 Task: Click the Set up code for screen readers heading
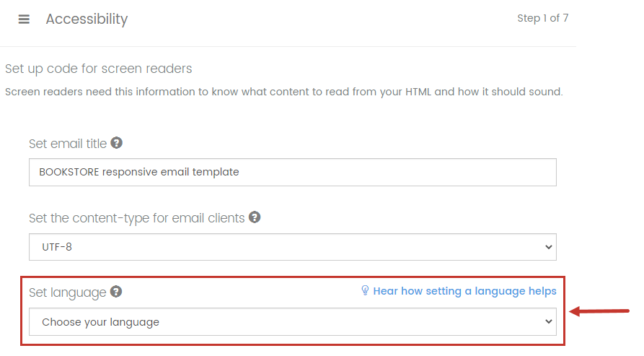click(x=99, y=69)
